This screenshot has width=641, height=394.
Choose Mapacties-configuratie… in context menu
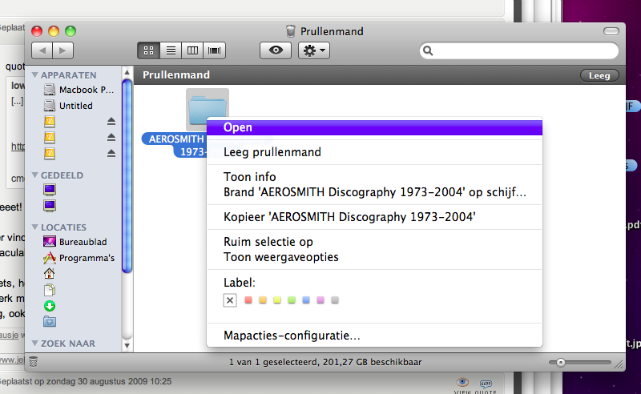point(374,336)
